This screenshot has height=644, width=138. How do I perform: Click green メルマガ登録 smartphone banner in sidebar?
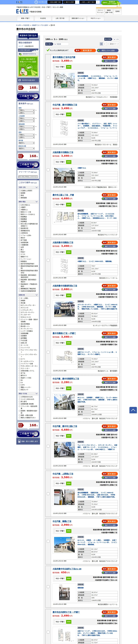click(28, 66)
